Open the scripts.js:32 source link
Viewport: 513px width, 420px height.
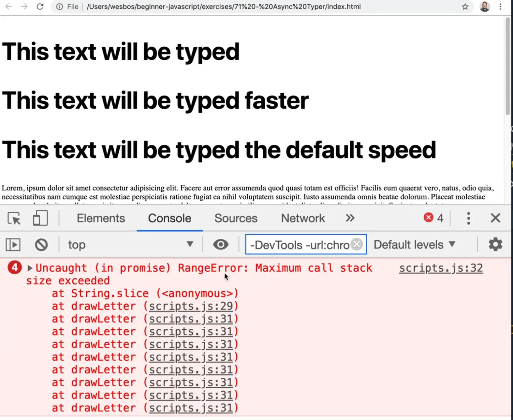tap(441, 268)
